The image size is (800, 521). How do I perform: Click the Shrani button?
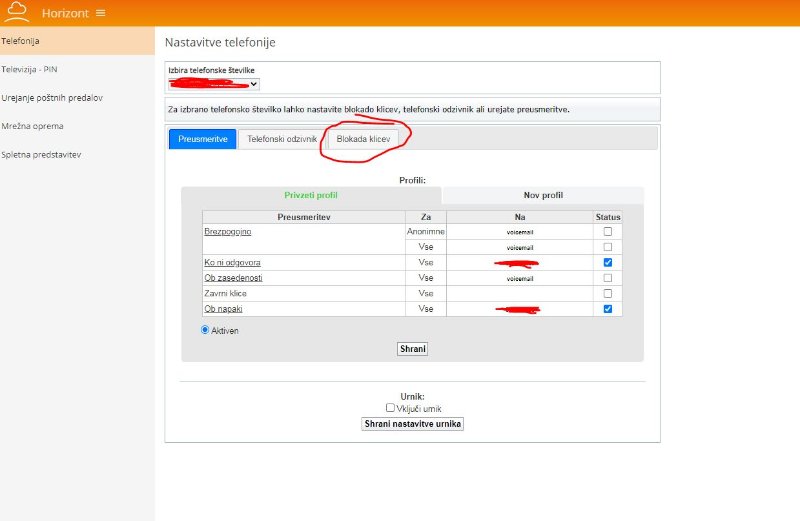click(x=412, y=349)
